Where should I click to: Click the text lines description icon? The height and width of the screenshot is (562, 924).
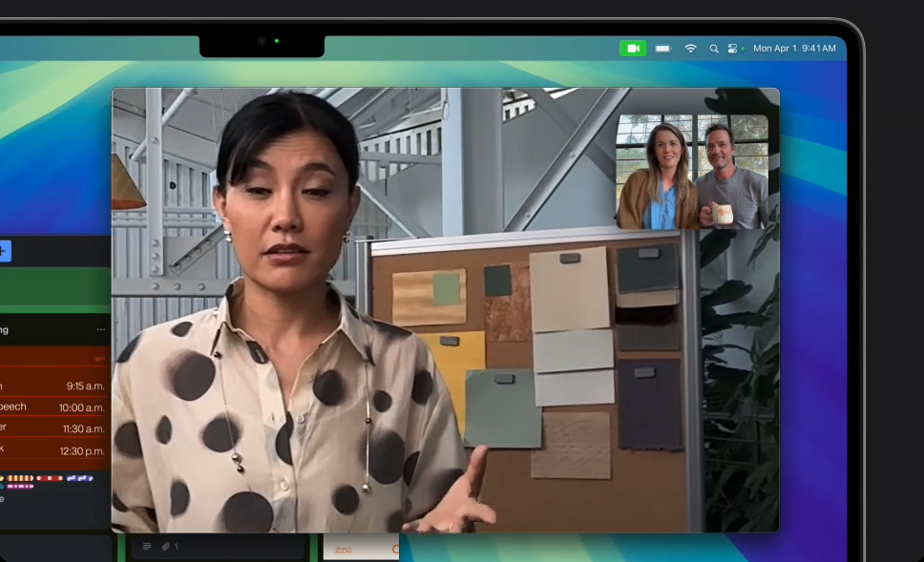point(147,547)
